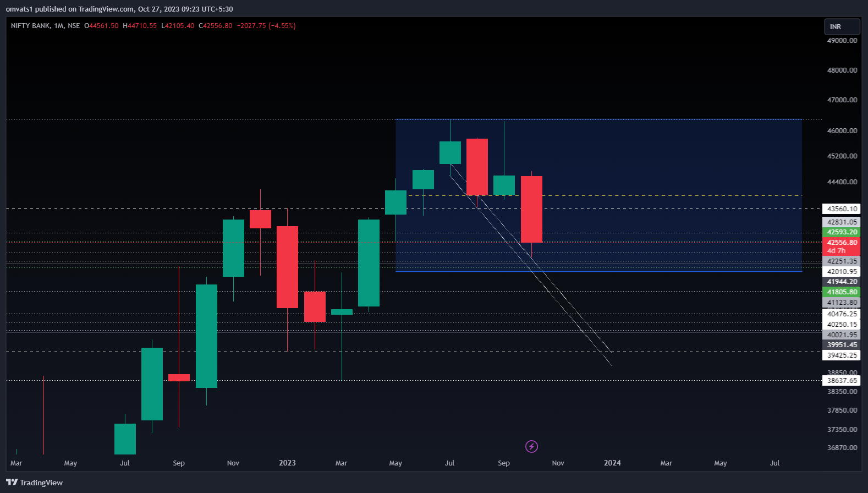
Task: Click the 38637.65 price label
Action: [x=842, y=380]
